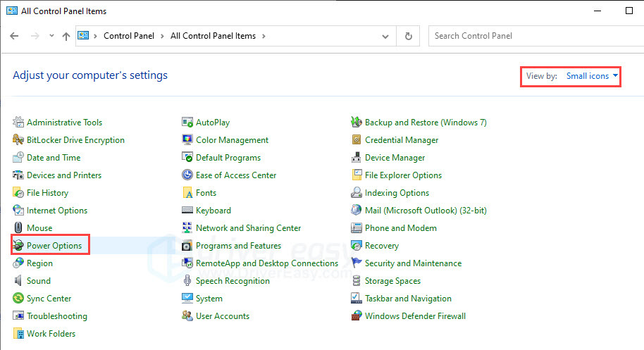Click the Fonts icon
The width and height of the screenshot is (644, 350).
click(187, 192)
